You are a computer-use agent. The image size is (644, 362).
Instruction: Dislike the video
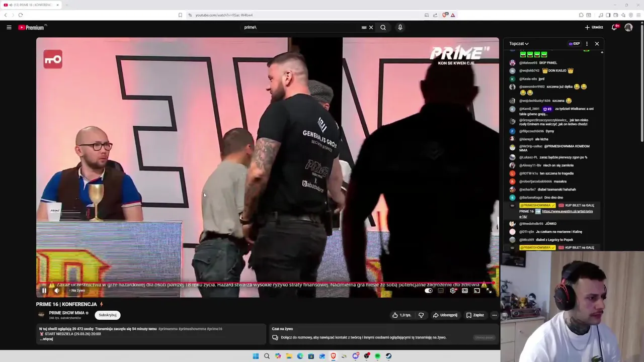coord(421,315)
